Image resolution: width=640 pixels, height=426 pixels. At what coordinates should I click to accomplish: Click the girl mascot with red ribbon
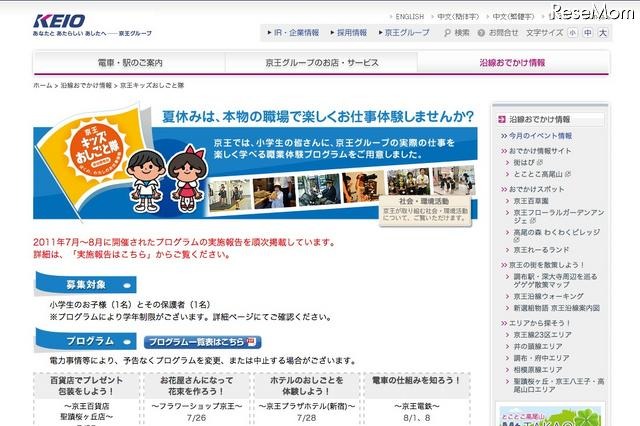pyautogui.click(x=187, y=179)
